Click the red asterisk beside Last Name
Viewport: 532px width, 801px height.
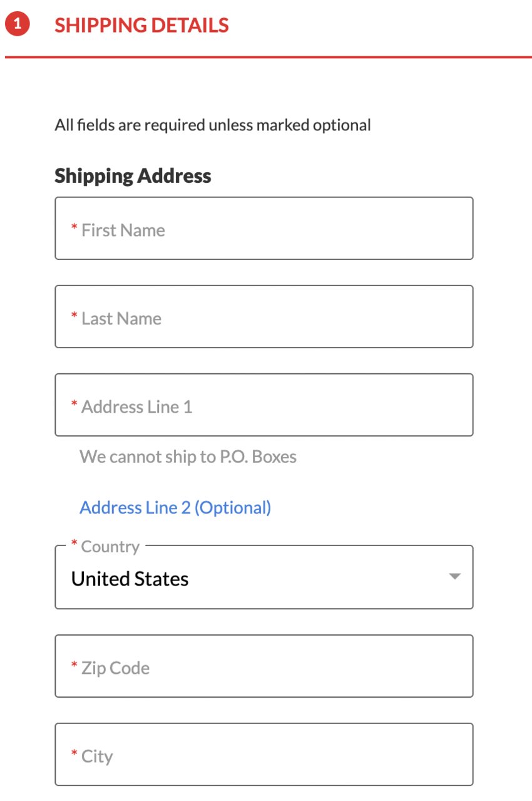pyautogui.click(x=74, y=316)
